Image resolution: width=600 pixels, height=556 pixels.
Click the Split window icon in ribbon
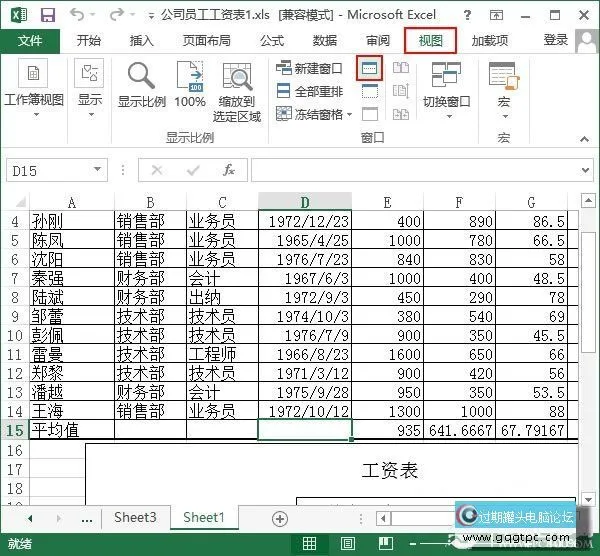coord(370,69)
